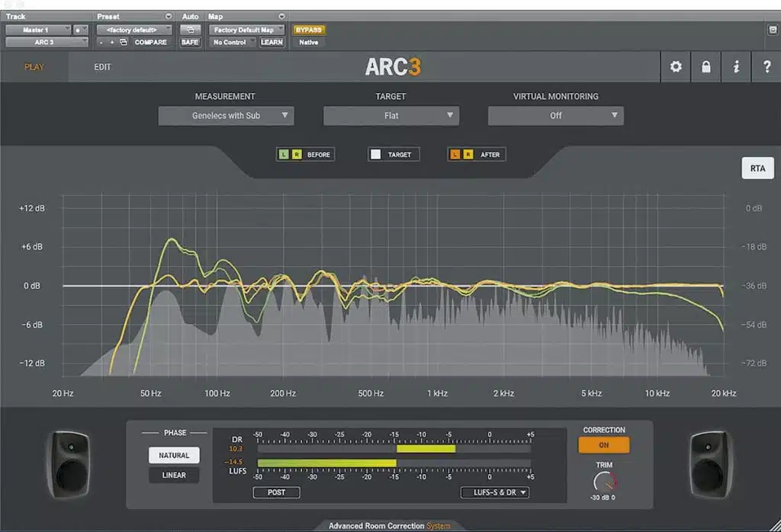Toggle the RTA analyzer button
Viewport: 781px width, 532px height.
point(757,168)
